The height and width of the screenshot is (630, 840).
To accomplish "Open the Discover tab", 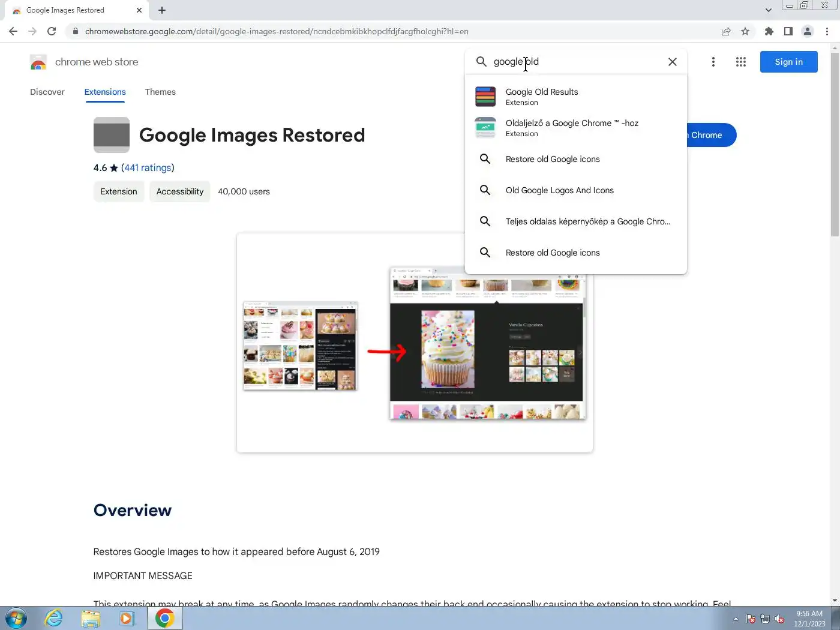I will tap(47, 92).
